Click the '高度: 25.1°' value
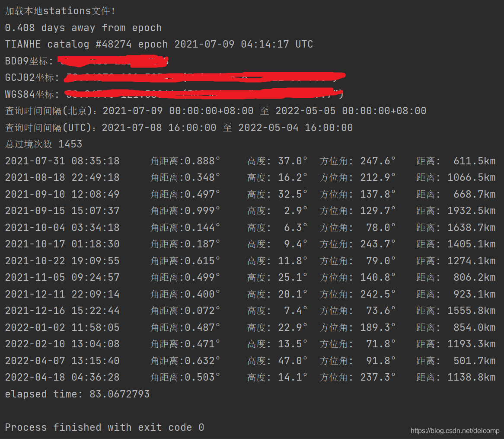The width and height of the screenshot is (504, 439). point(278,277)
